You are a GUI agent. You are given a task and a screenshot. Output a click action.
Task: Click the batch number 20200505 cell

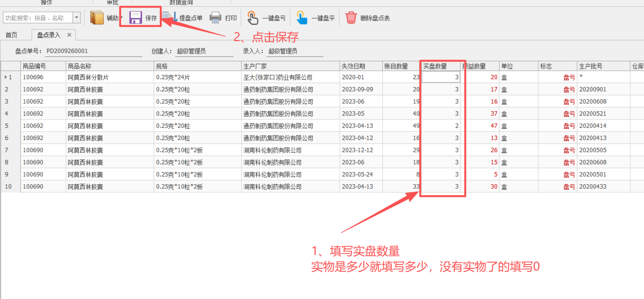point(603,150)
